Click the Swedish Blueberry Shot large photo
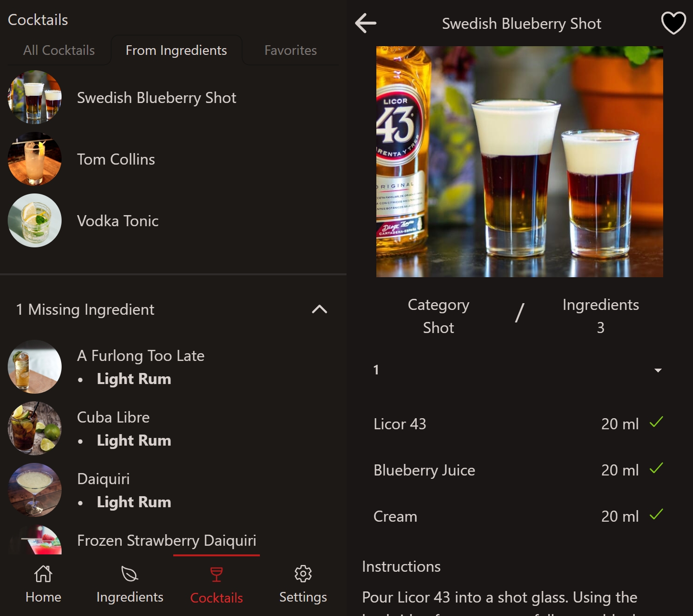 pyautogui.click(x=519, y=162)
